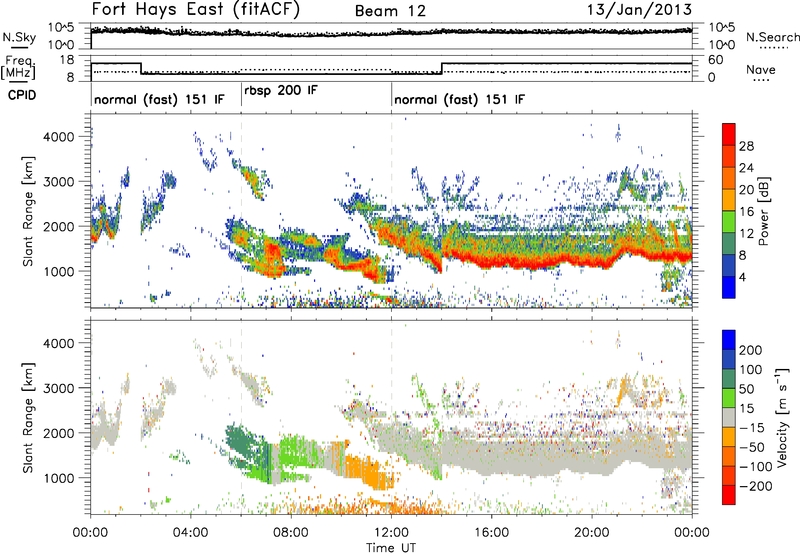The height and width of the screenshot is (554, 800).
Task: Click the light green 12–16 dB Power colorbar segment
Action: (x=729, y=222)
